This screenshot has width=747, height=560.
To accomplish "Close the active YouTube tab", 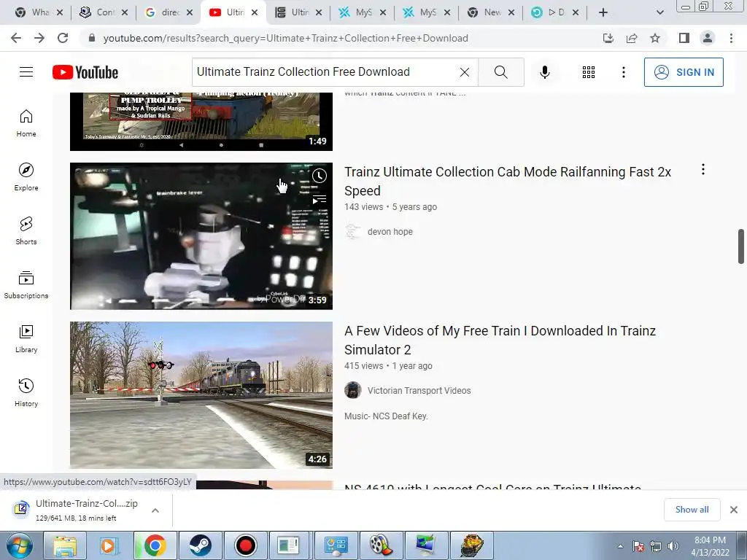I will [x=255, y=13].
